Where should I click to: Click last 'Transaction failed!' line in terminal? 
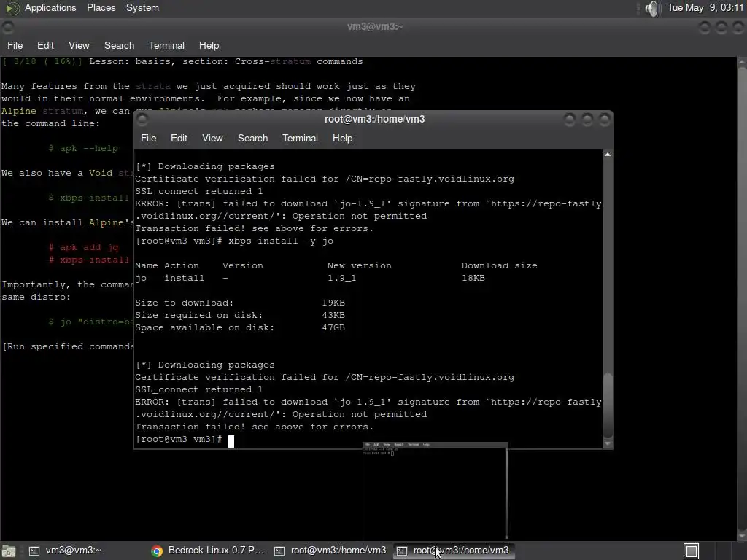click(x=254, y=427)
